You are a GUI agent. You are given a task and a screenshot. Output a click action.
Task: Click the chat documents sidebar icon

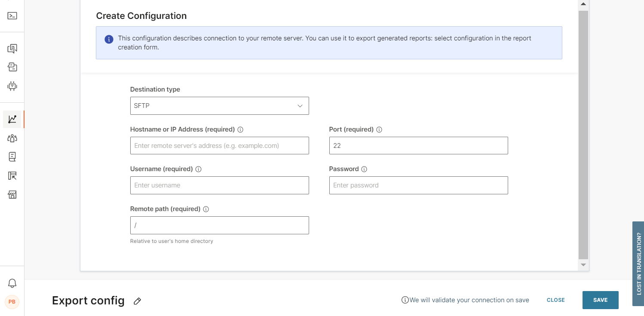[12, 49]
